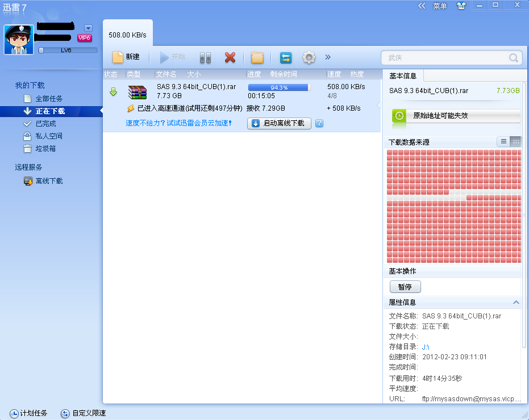Open the 已完成 completed list

(46, 124)
